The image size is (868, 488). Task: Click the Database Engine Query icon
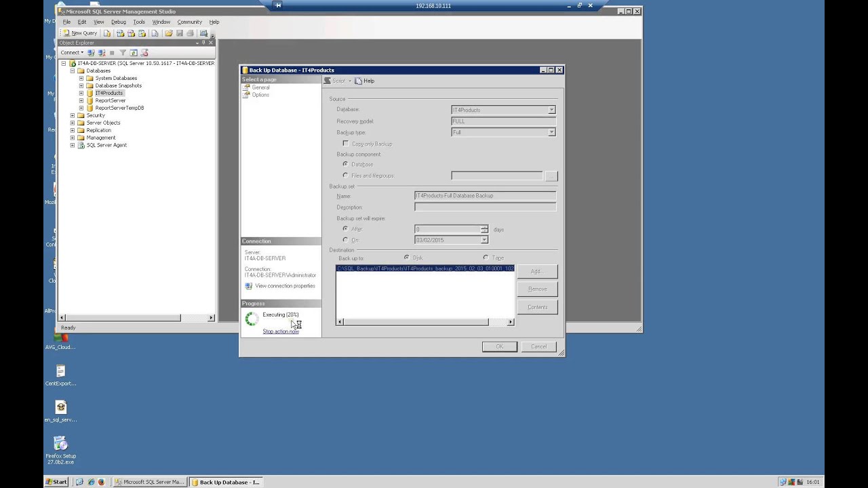pyautogui.click(x=107, y=33)
